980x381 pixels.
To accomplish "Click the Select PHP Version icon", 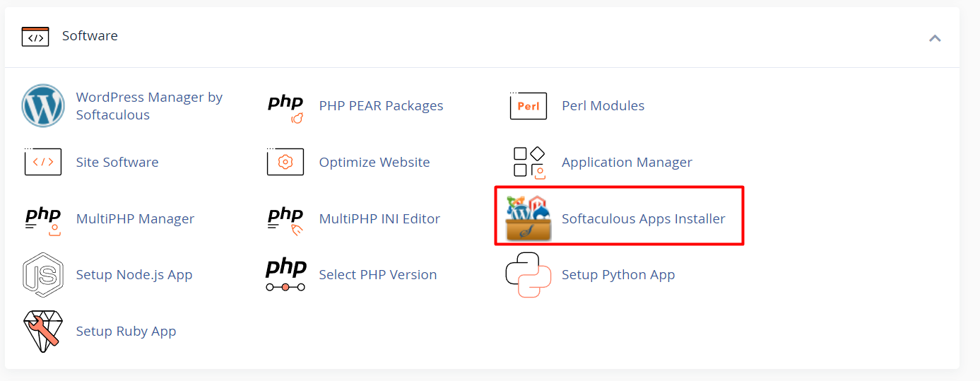I will (x=285, y=275).
